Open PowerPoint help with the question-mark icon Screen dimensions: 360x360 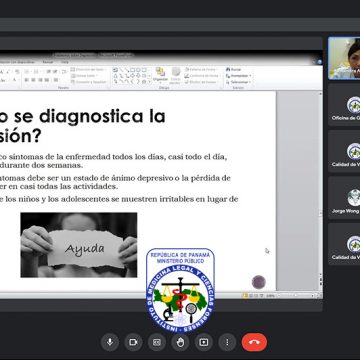pyautogui.click(x=319, y=62)
